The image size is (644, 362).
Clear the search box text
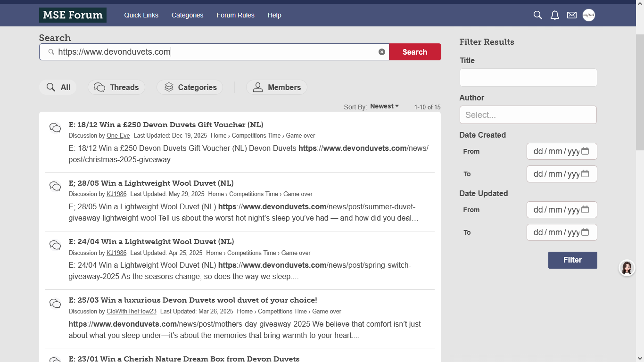pyautogui.click(x=382, y=52)
